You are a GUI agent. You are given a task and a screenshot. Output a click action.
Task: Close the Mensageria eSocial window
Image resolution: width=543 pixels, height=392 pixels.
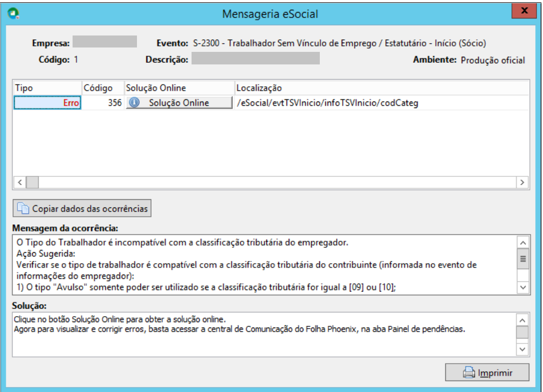[524, 10]
